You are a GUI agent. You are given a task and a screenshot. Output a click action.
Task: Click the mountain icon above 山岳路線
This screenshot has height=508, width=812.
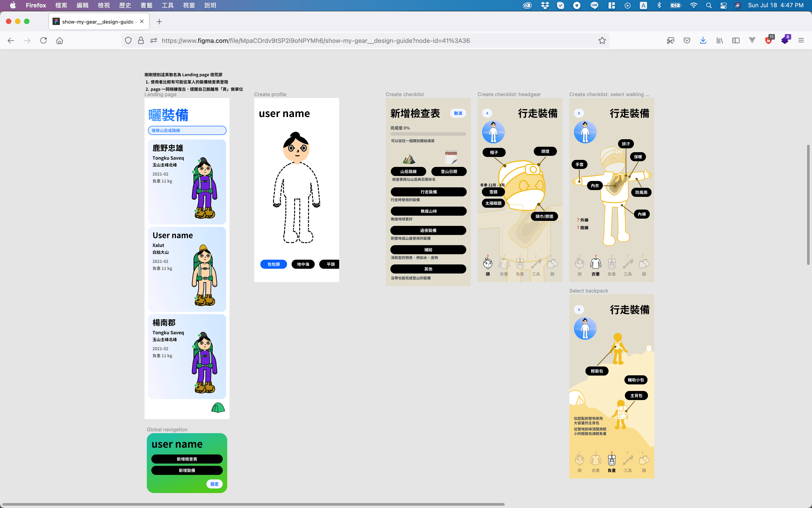[x=409, y=158]
